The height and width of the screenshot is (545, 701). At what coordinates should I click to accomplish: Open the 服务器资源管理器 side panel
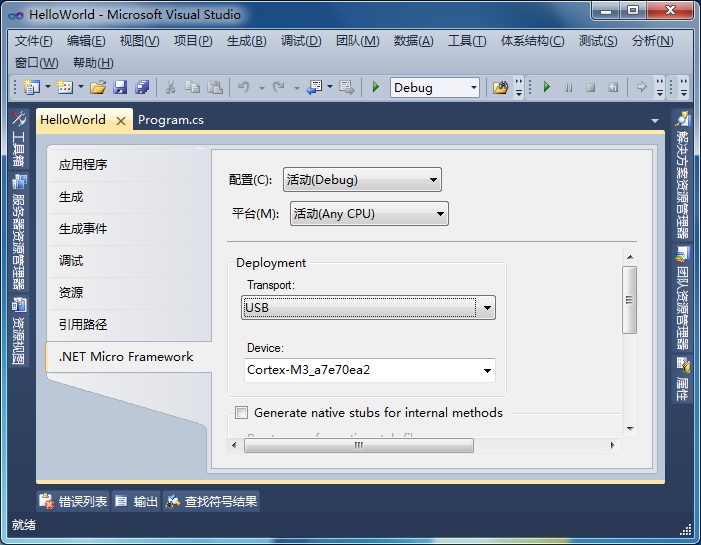(19, 232)
